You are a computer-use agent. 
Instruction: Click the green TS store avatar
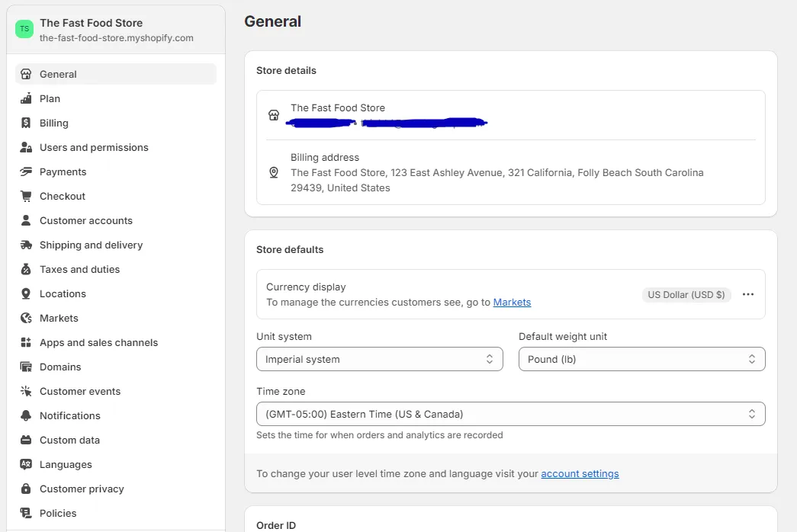(24, 29)
